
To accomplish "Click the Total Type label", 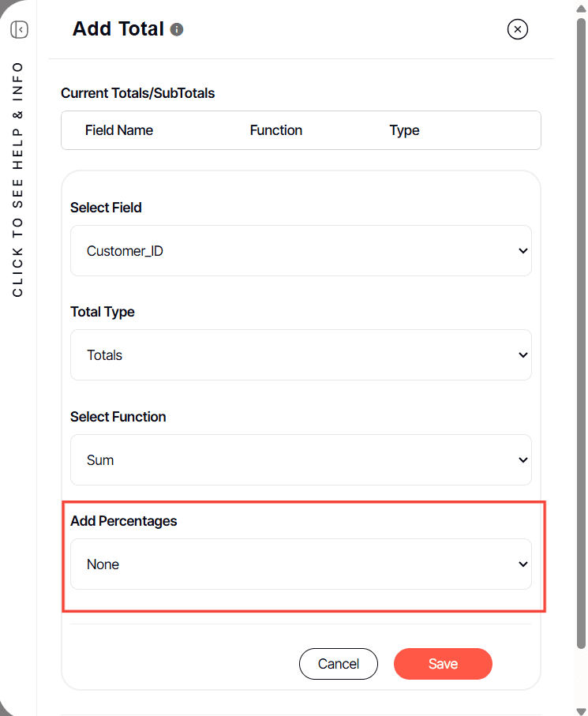I will [103, 312].
